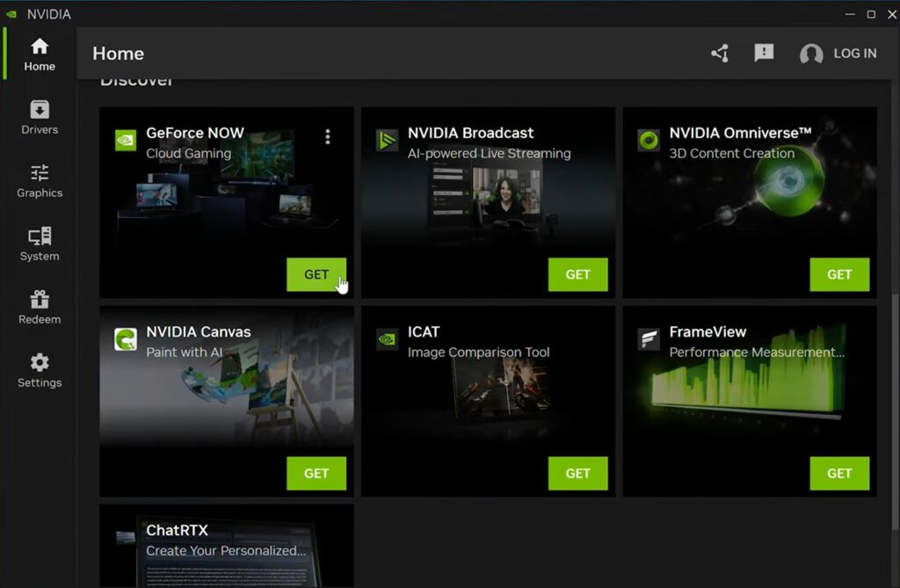Viewport: 900px width, 588px height.
Task: Click the share icon in header
Action: tap(720, 54)
